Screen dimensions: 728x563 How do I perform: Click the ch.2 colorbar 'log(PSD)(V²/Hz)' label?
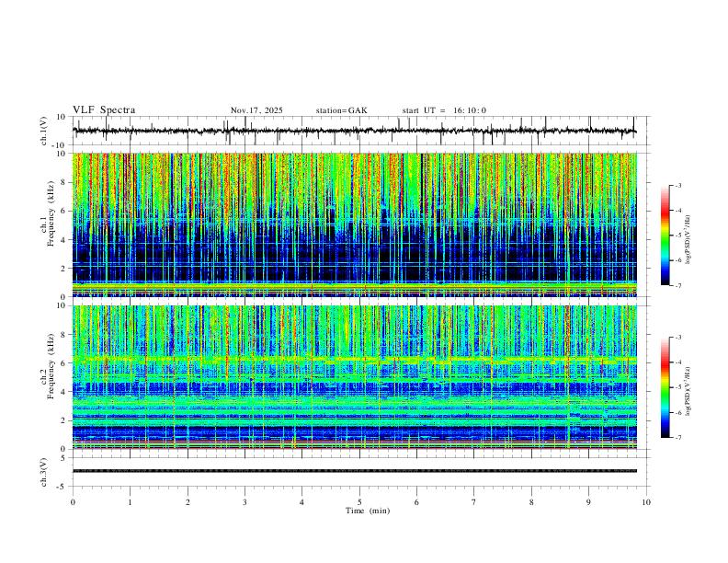click(x=688, y=391)
